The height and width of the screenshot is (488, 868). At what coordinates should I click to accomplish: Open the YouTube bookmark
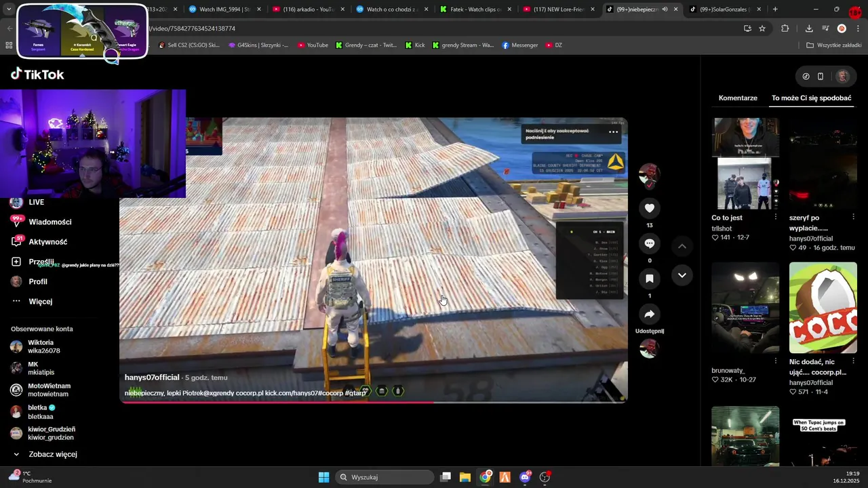pyautogui.click(x=313, y=45)
